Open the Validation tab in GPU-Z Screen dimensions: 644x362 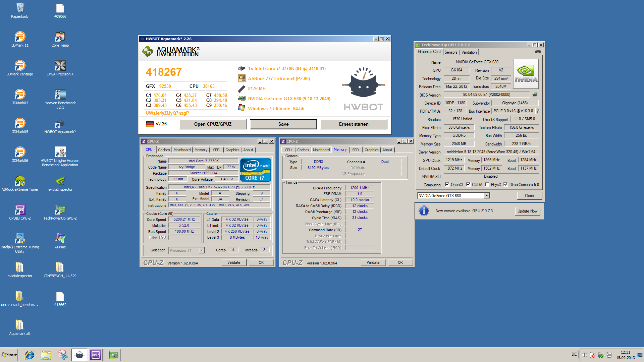[469, 52]
